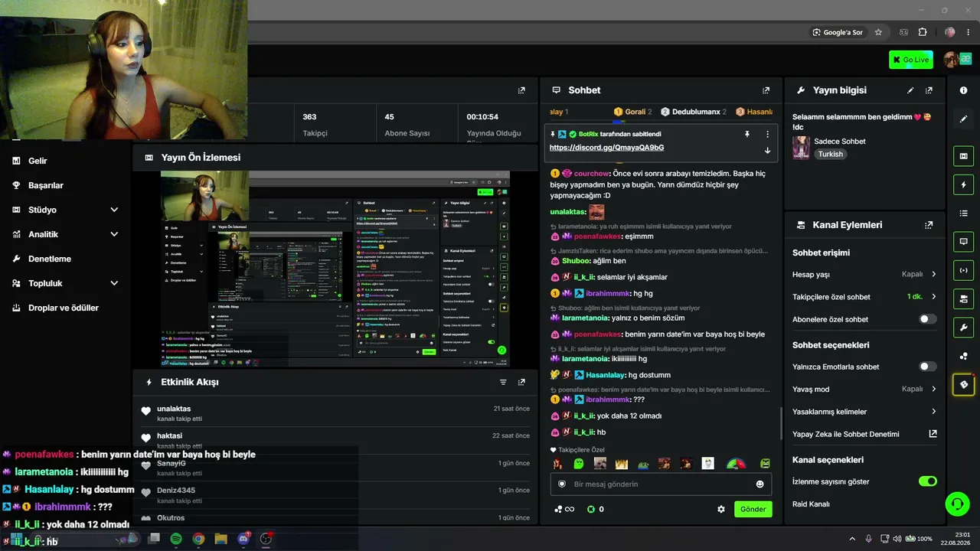Toggle the channel actions icon in the right rail

(963, 298)
